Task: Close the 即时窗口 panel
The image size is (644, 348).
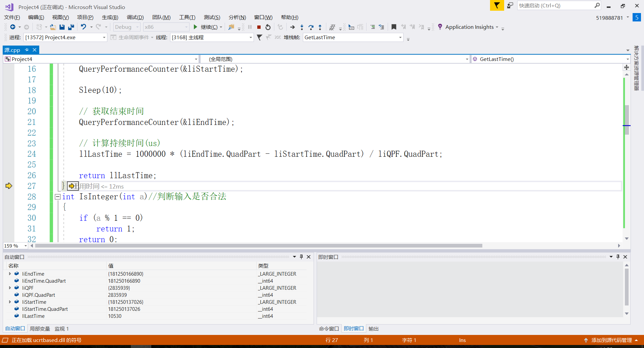Action: 625,257
